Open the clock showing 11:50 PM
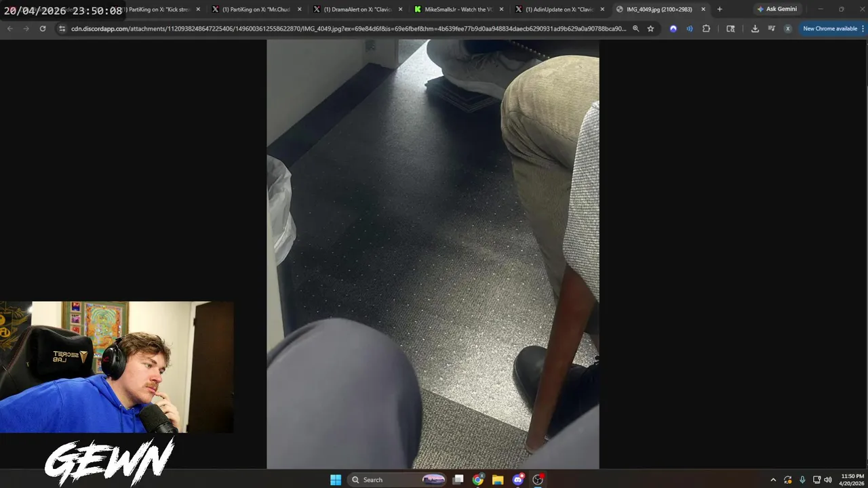The height and width of the screenshot is (488, 868). pyautogui.click(x=852, y=480)
